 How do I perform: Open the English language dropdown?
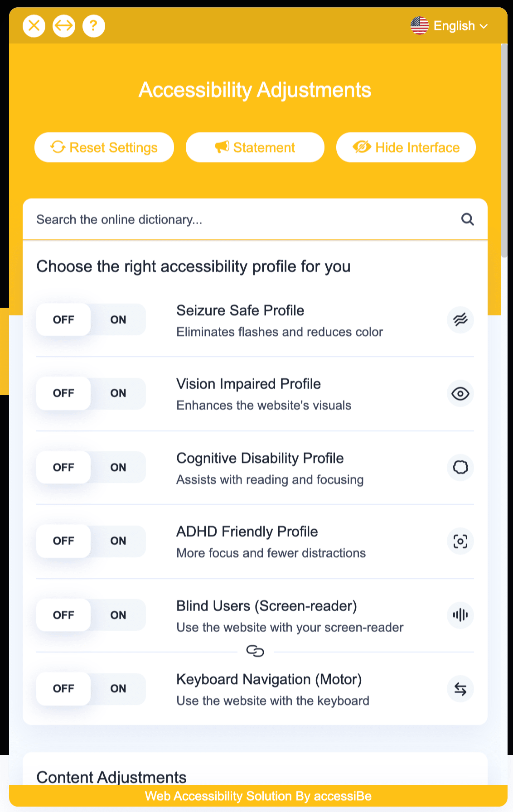449,26
